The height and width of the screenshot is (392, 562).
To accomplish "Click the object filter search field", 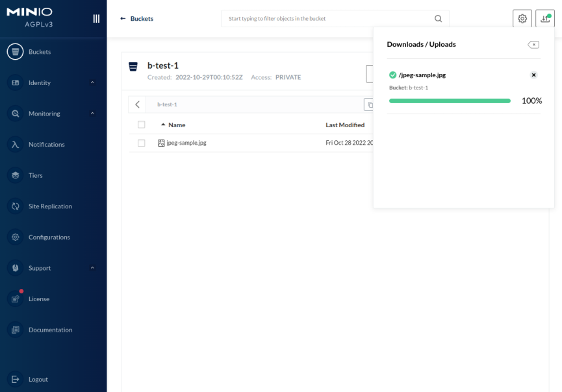I will tap(325, 19).
